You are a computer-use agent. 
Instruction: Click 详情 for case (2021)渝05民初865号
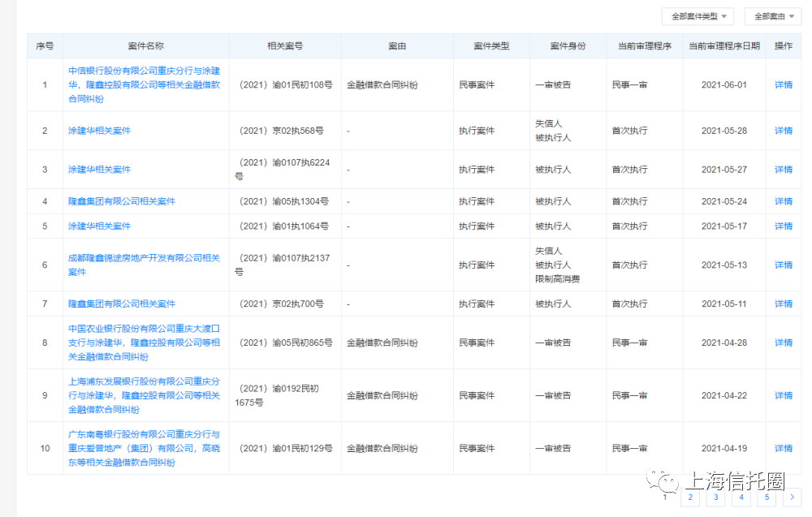pos(783,342)
